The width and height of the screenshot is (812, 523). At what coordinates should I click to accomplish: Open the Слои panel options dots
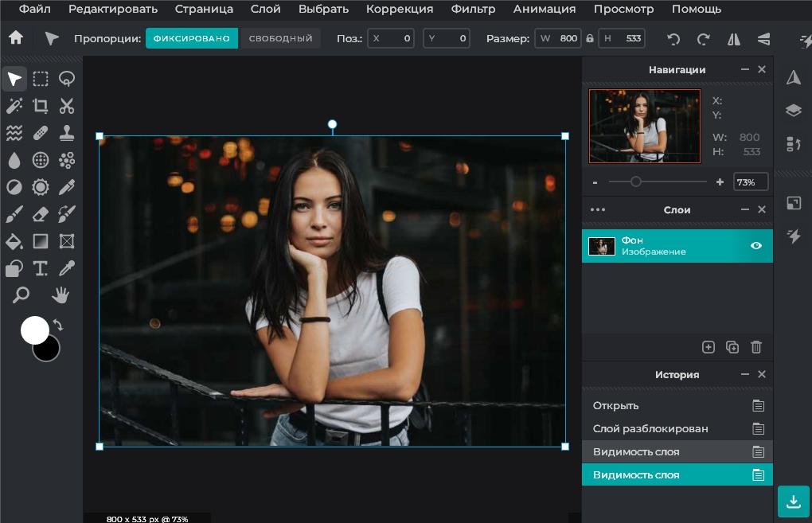point(598,210)
